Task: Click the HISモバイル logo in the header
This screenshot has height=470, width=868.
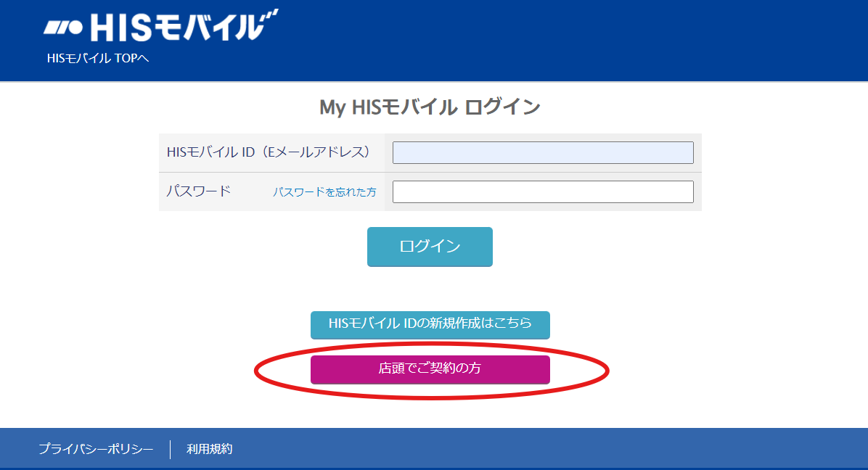Action: [x=160, y=26]
